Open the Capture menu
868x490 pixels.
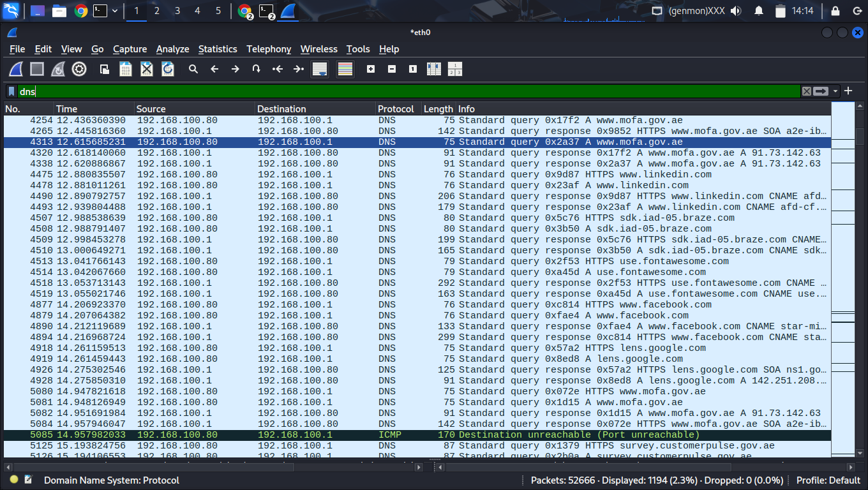[130, 49]
